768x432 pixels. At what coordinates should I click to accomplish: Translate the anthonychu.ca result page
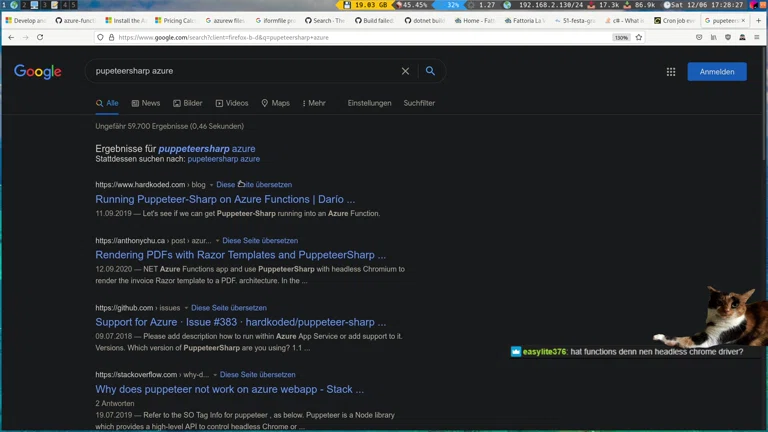tap(260, 240)
